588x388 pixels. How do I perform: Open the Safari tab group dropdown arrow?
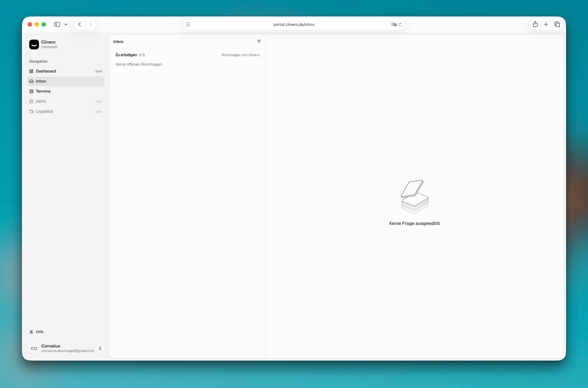(66, 25)
